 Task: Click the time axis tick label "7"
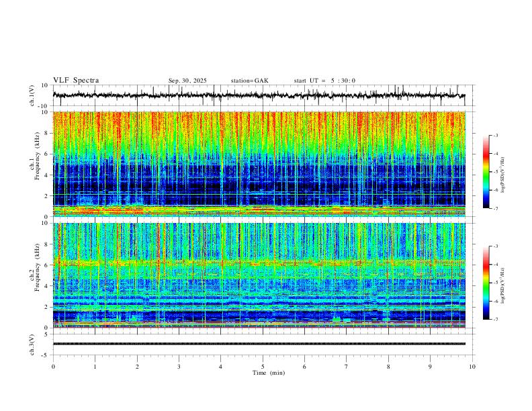(347, 367)
